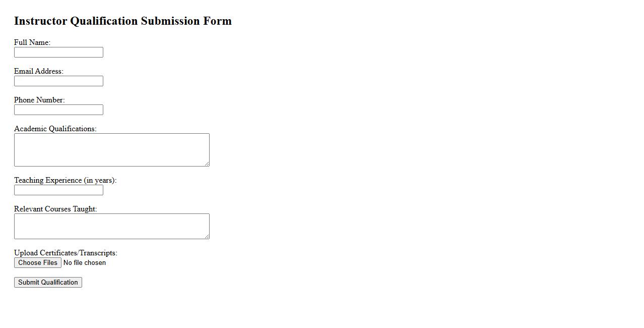Click the 'Academic Qualifications:' label
This screenshot has height=328, width=644.
(x=55, y=129)
